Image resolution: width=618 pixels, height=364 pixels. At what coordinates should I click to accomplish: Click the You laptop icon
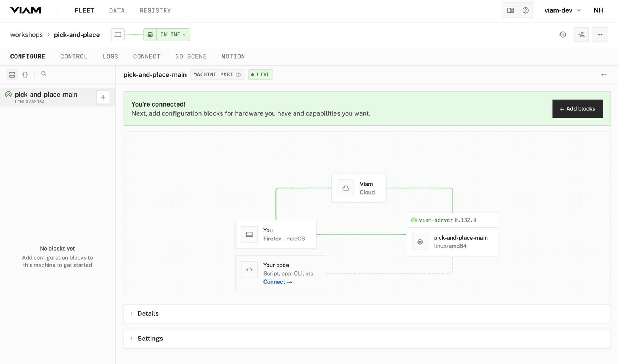(250, 234)
